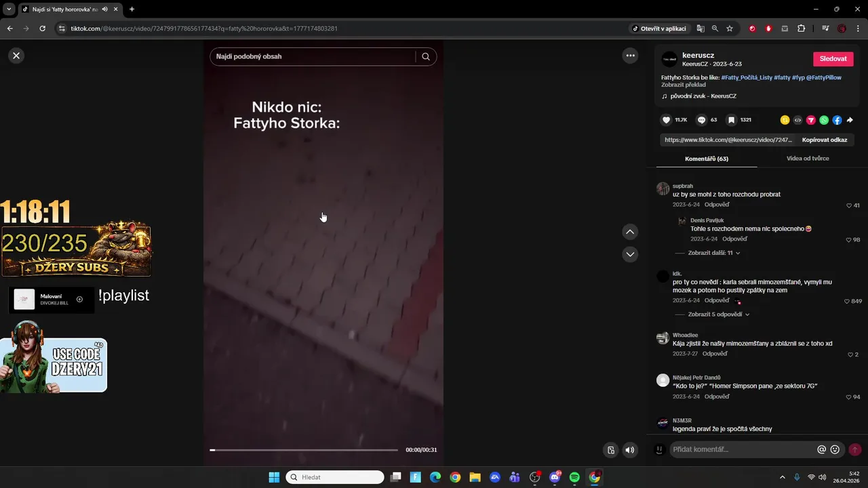Click 'Otevřít v aplikaci' in address bar
This screenshot has width=868, height=488.
click(x=659, y=28)
